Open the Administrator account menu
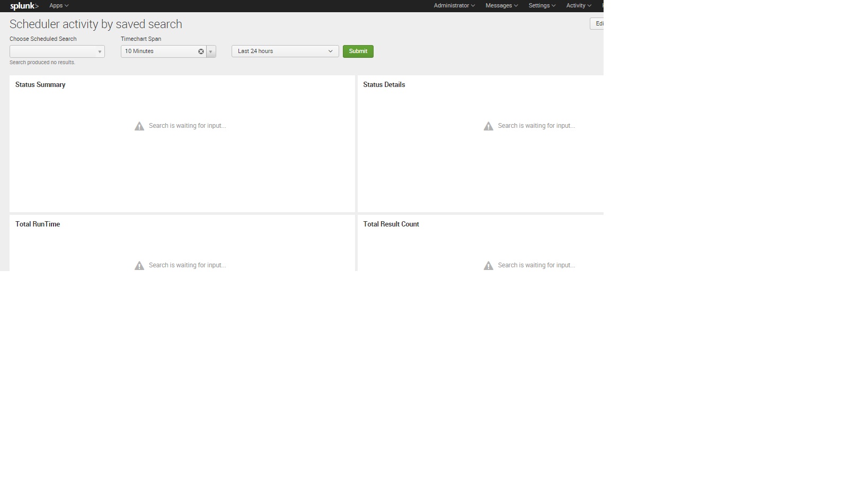The width and height of the screenshot is (868, 488). [x=453, y=5]
